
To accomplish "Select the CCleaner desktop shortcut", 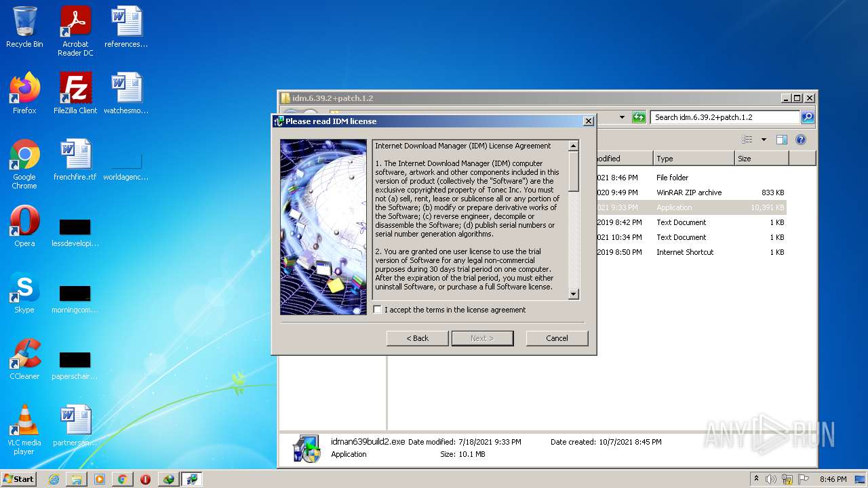I will coord(24,359).
